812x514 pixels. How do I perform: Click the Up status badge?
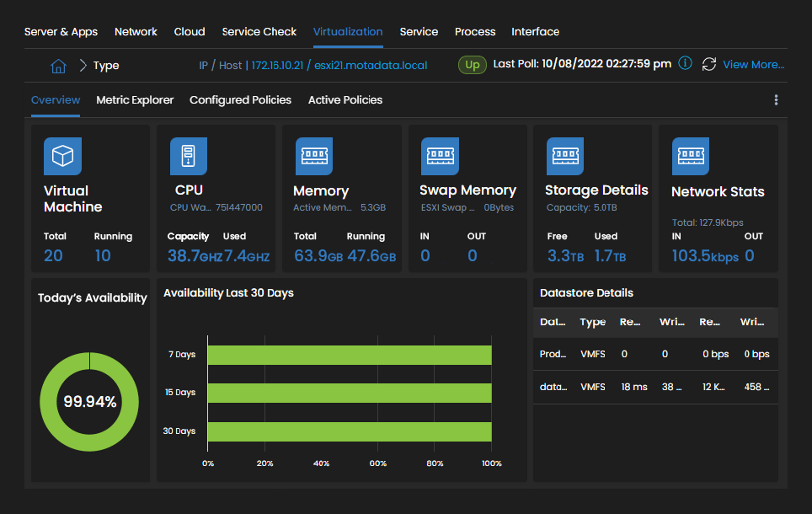[x=473, y=65]
